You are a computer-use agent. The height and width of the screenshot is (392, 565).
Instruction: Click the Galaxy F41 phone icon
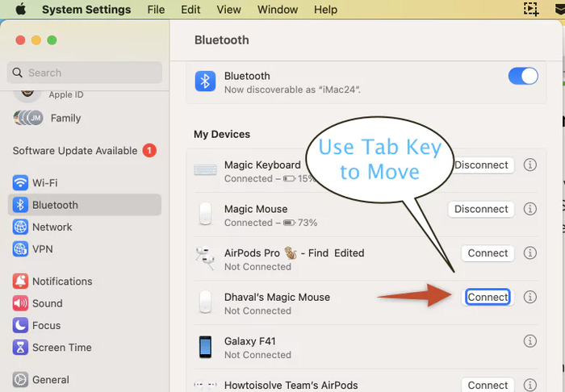click(x=205, y=347)
